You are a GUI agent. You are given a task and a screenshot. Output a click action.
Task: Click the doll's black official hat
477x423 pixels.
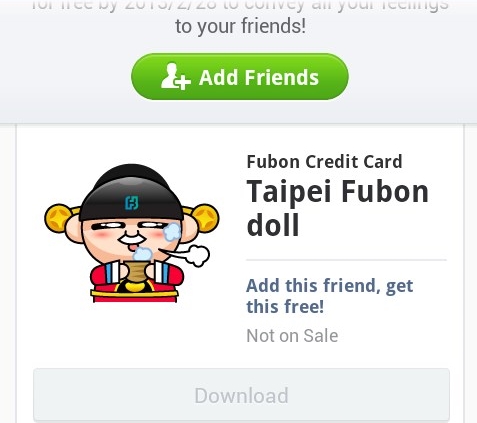pyautogui.click(x=131, y=192)
